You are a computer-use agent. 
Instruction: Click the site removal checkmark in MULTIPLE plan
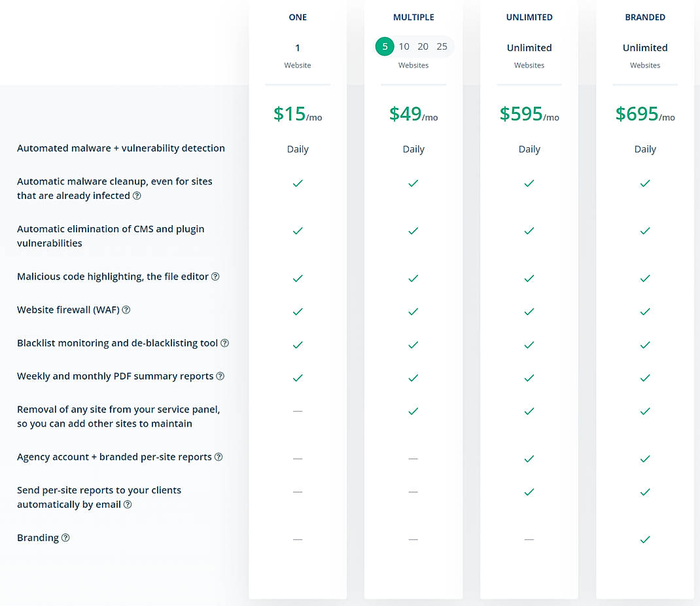(413, 411)
